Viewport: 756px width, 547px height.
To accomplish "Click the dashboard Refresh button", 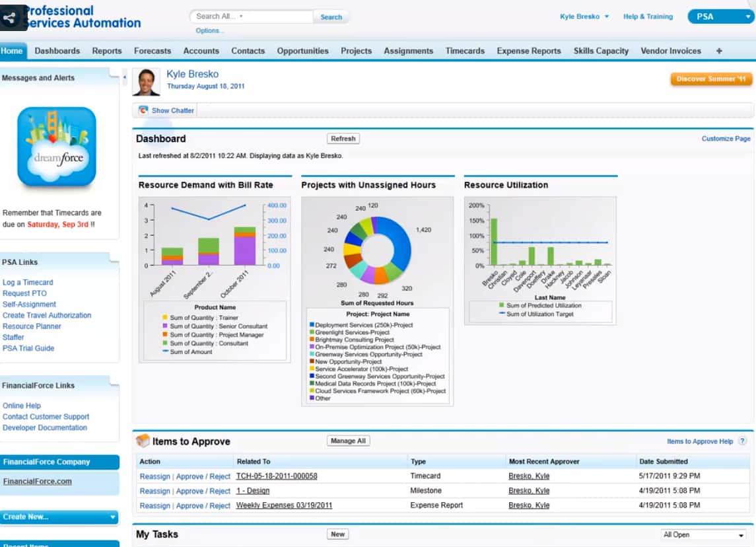I will 343,139.
